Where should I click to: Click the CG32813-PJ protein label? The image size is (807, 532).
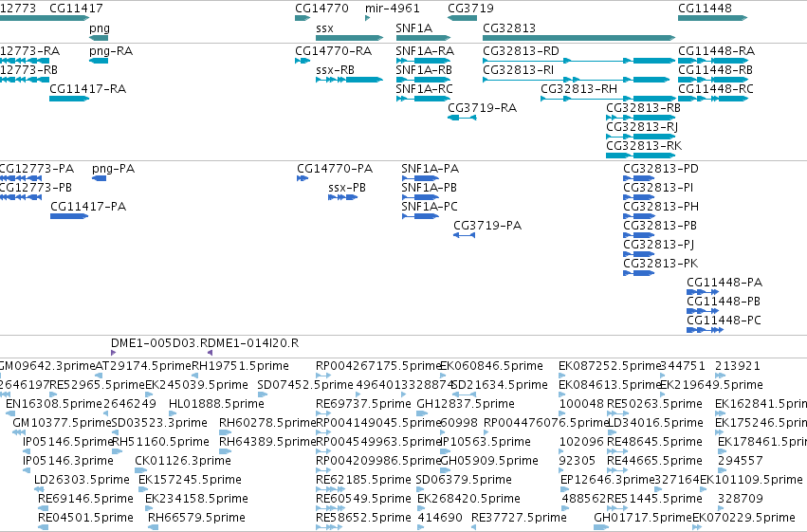click(659, 245)
